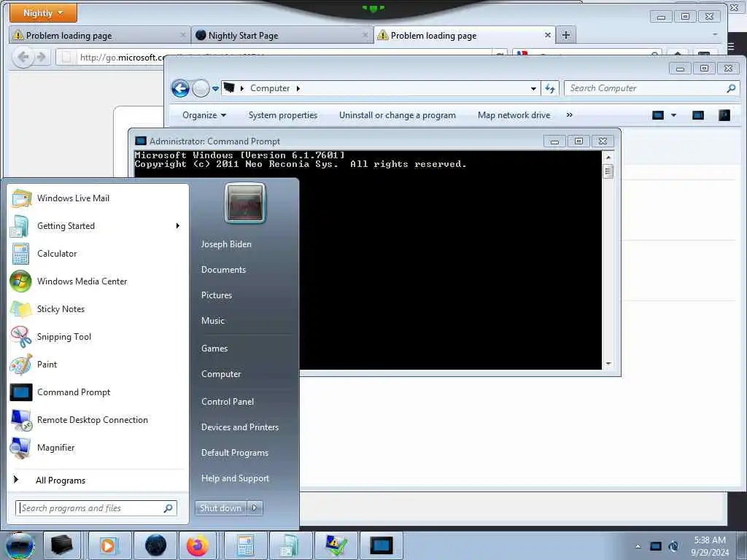The image size is (747, 560).
Task: Launch Command Prompt from Start menu list
Action: click(98, 392)
